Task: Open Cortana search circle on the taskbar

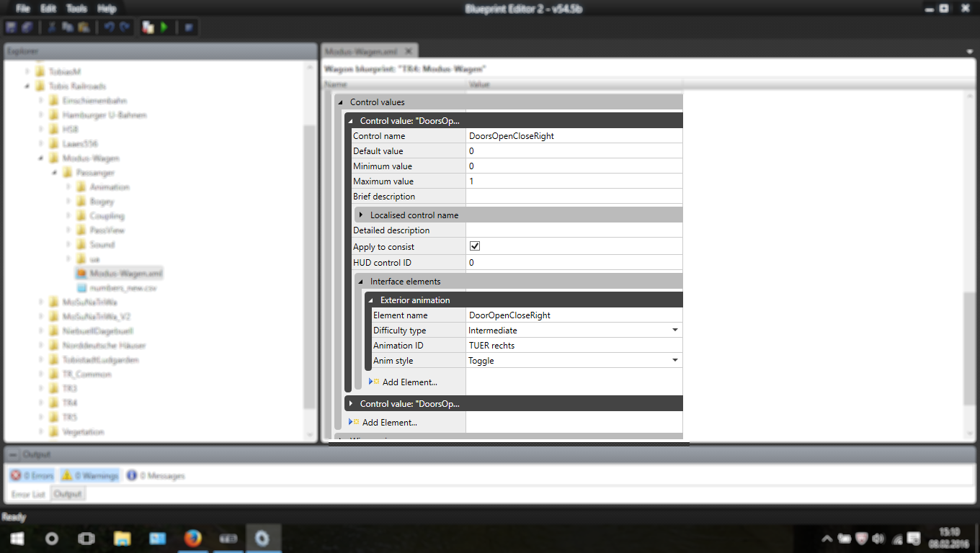Action: tap(52, 538)
